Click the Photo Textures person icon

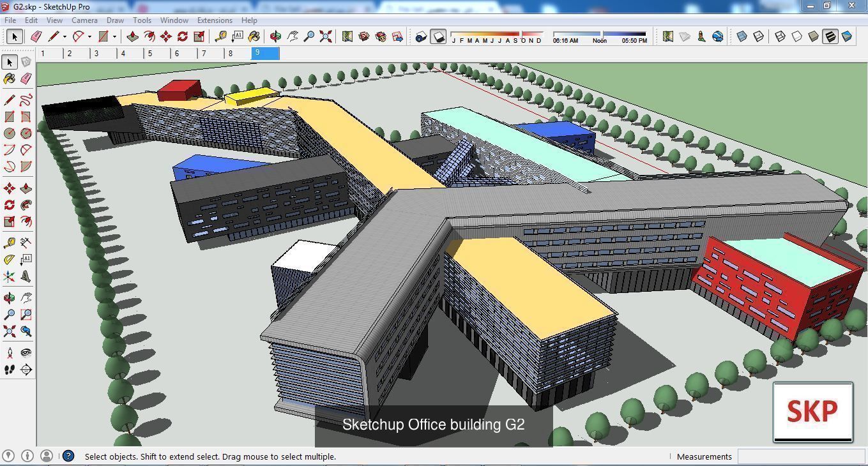(701, 37)
